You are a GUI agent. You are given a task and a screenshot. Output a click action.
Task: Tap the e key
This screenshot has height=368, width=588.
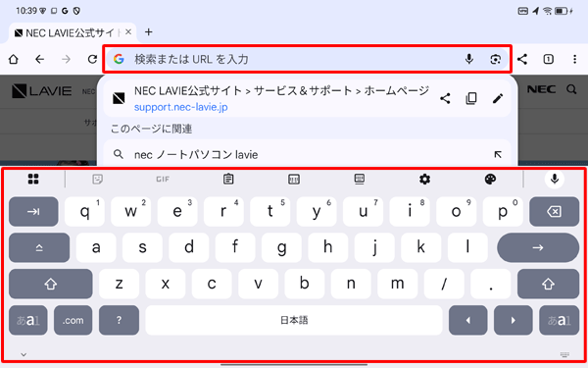(177, 212)
